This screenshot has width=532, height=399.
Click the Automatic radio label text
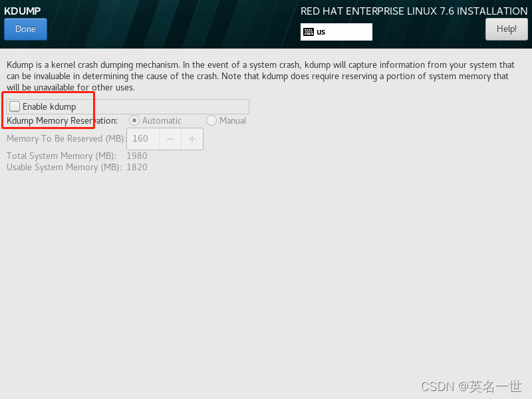click(x=162, y=121)
